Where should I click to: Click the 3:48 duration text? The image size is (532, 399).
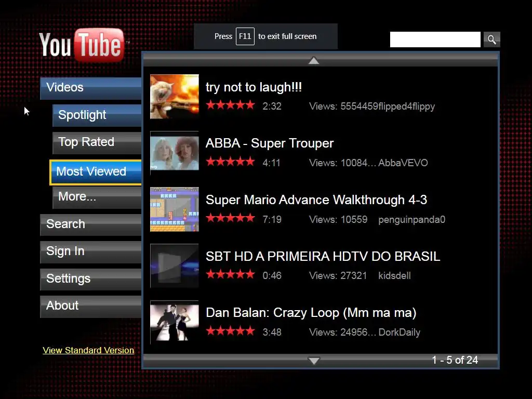[272, 332]
